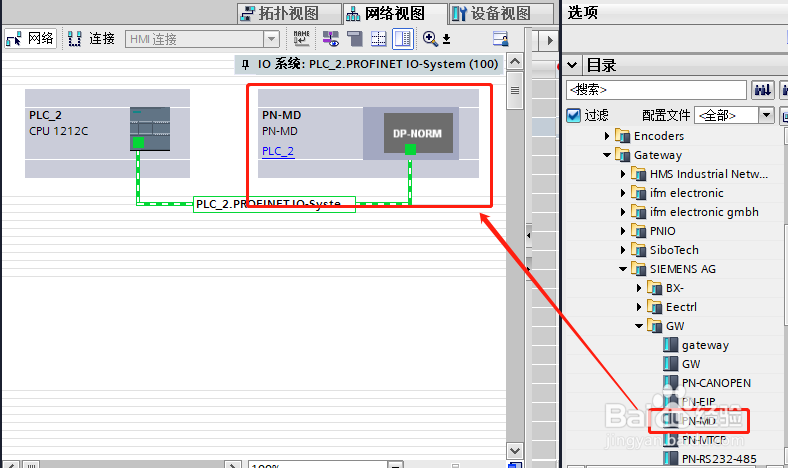788x468 pixels.
Task: Select the PN-MTCP module item
Action: pos(704,440)
